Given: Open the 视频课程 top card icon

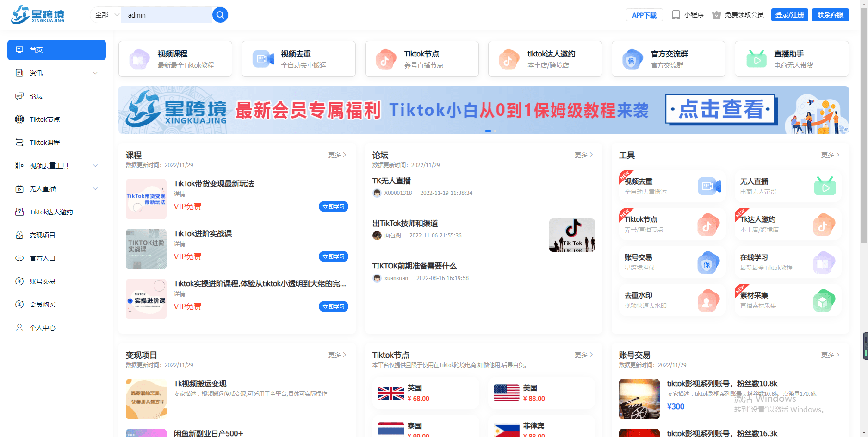Looking at the screenshot, I should [x=139, y=59].
